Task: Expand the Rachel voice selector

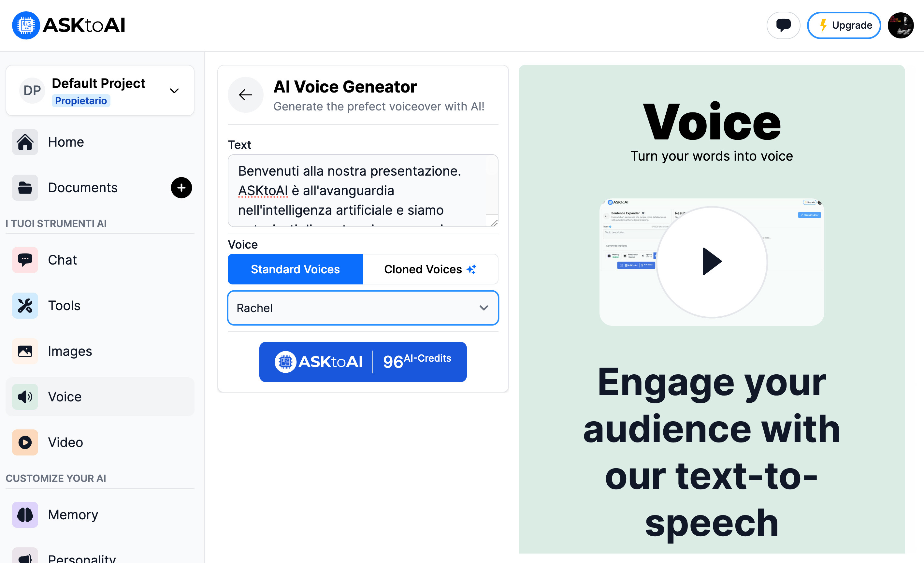Action: (x=364, y=308)
